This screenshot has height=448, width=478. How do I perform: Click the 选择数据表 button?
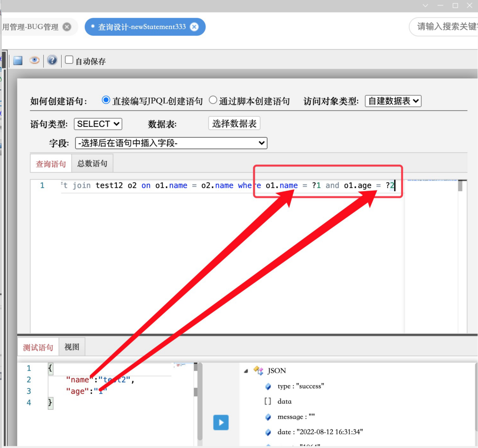[234, 123]
